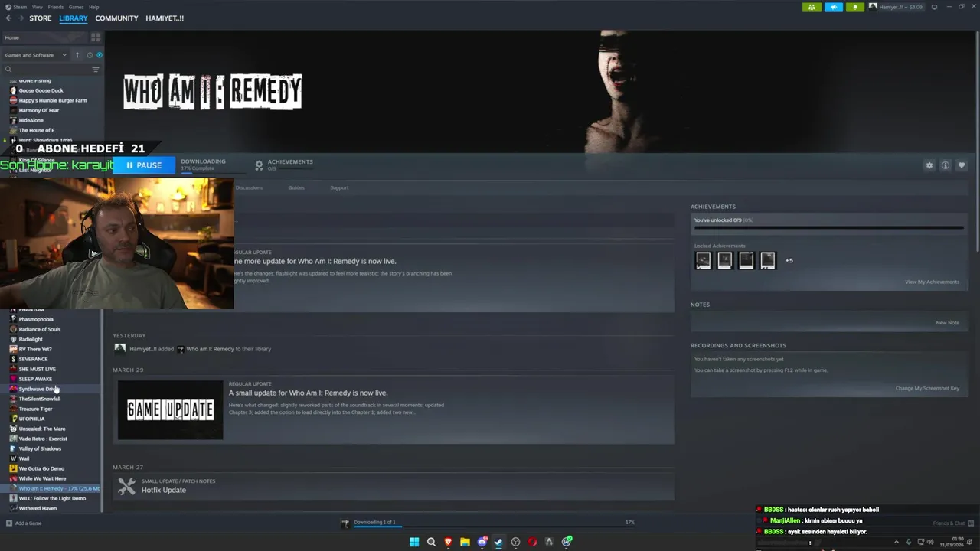Pause the download
980x551 pixels.
[x=144, y=165]
